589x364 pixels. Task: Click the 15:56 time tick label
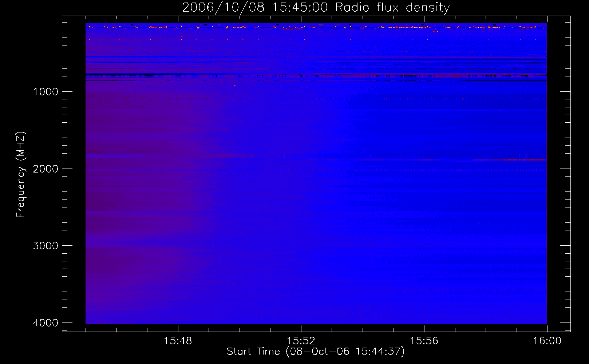tap(424, 341)
